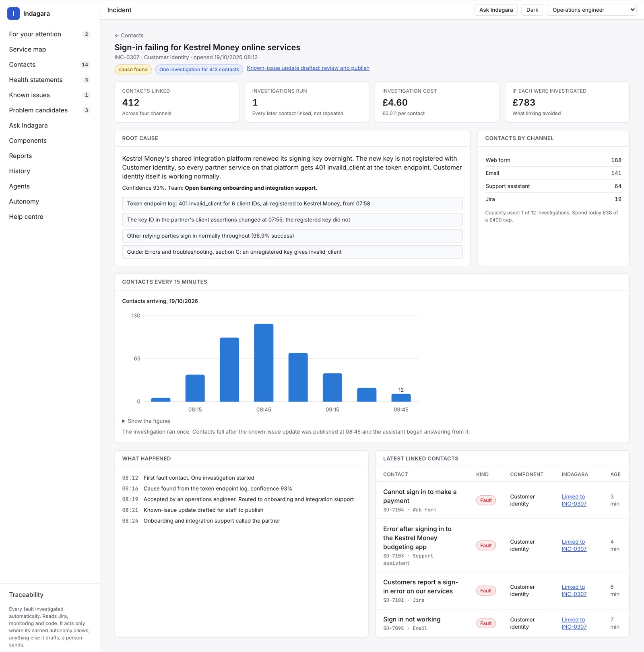
Task: Open Linked to INC-0307 for SD-7103
Action: point(574,545)
